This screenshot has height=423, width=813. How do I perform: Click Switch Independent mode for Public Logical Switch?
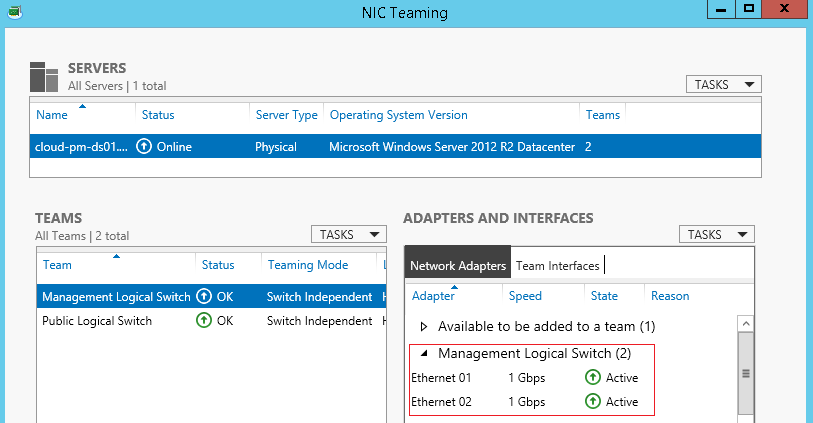319,321
